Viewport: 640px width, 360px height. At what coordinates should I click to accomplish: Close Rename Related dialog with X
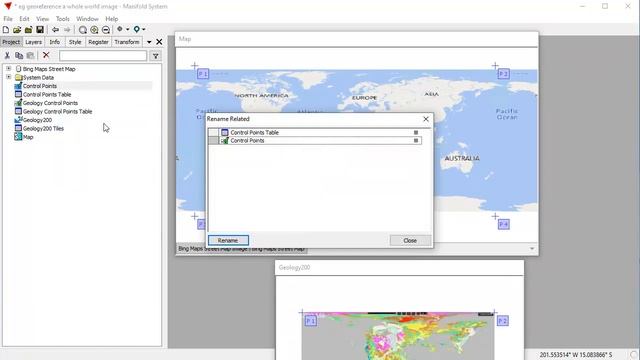click(426, 119)
